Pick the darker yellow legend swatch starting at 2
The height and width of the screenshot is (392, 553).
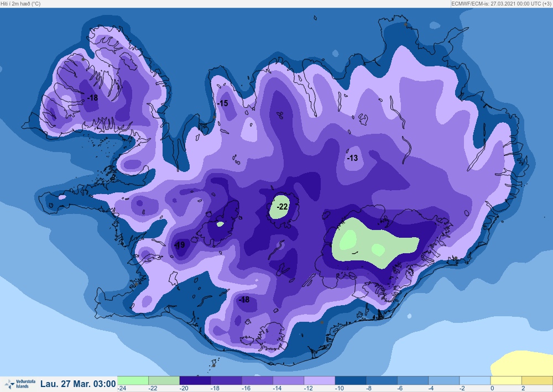coord(537,381)
